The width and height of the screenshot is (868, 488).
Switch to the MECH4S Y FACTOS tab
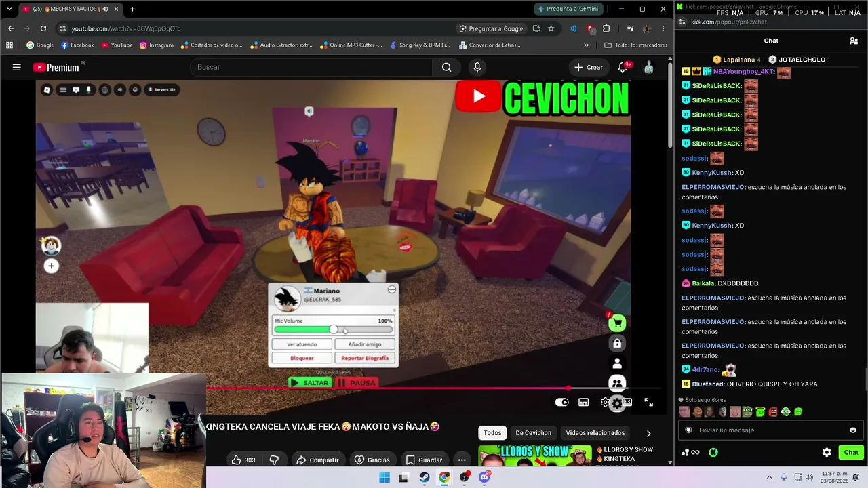71,9
